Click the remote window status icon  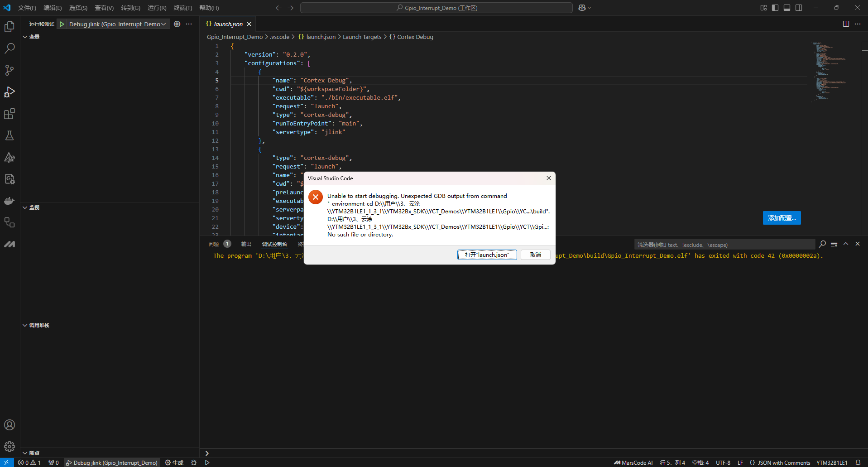pyautogui.click(x=7, y=462)
